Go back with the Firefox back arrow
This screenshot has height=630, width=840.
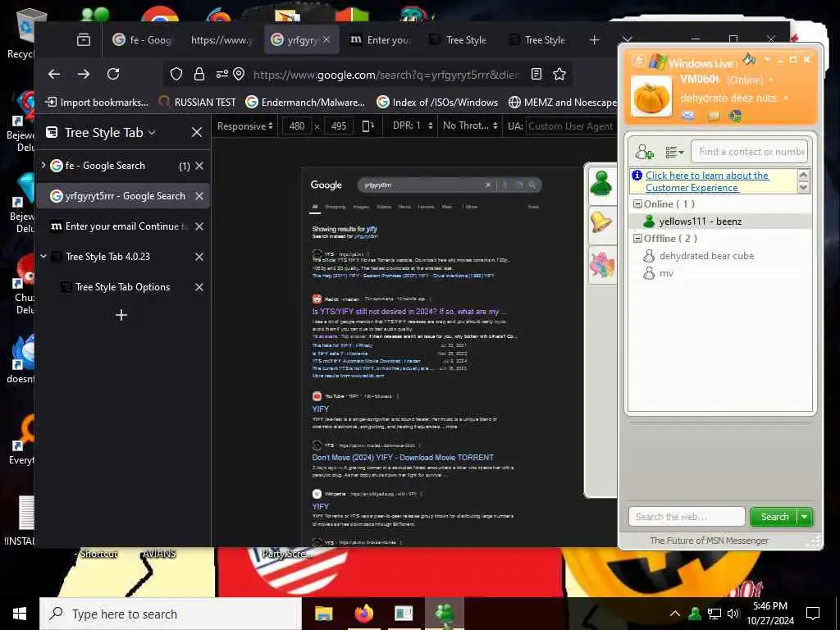click(54, 74)
